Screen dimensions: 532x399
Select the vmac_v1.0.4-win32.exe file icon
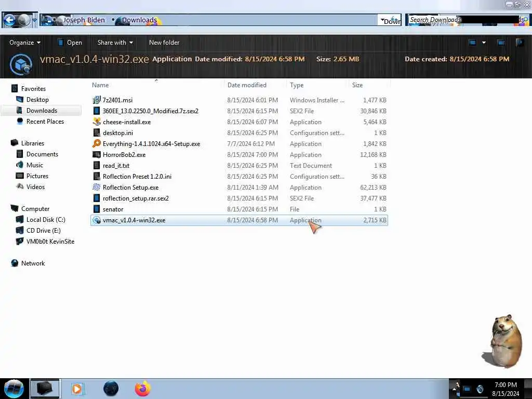[97, 220]
